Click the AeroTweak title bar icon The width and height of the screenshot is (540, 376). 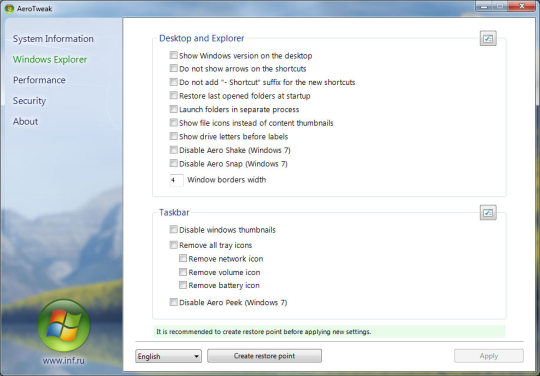coord(9,9)
